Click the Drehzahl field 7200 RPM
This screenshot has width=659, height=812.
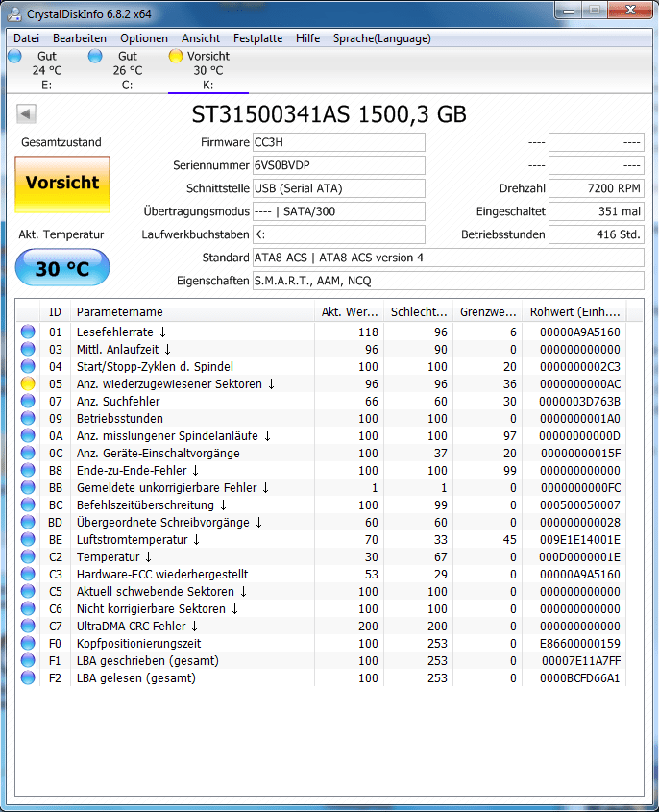pyautogui.click(x=597, y=188)
